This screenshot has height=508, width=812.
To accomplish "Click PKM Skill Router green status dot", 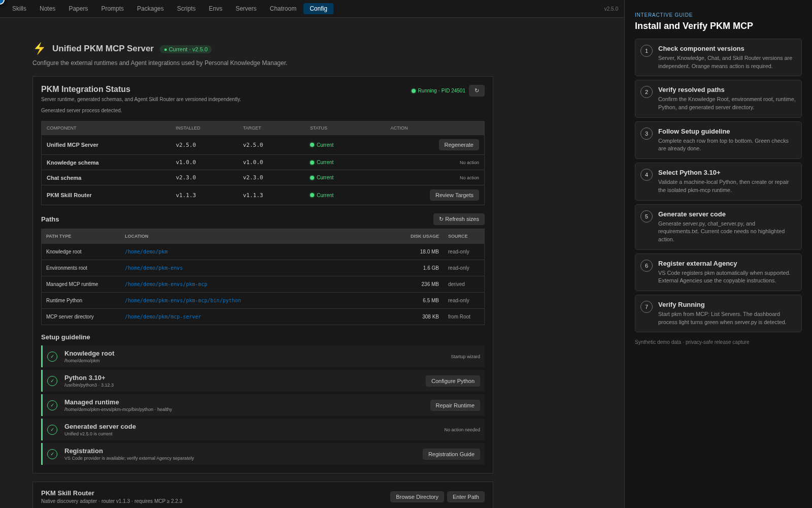I will [312, 195].
